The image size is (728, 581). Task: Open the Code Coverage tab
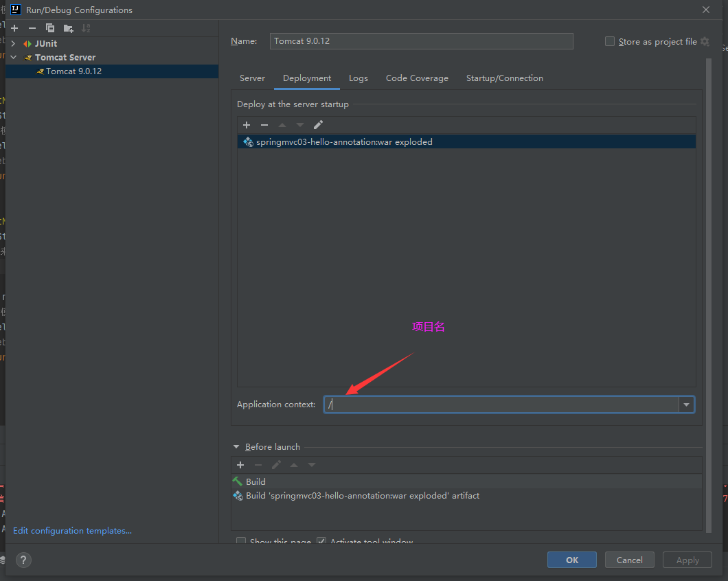point(417,78)
